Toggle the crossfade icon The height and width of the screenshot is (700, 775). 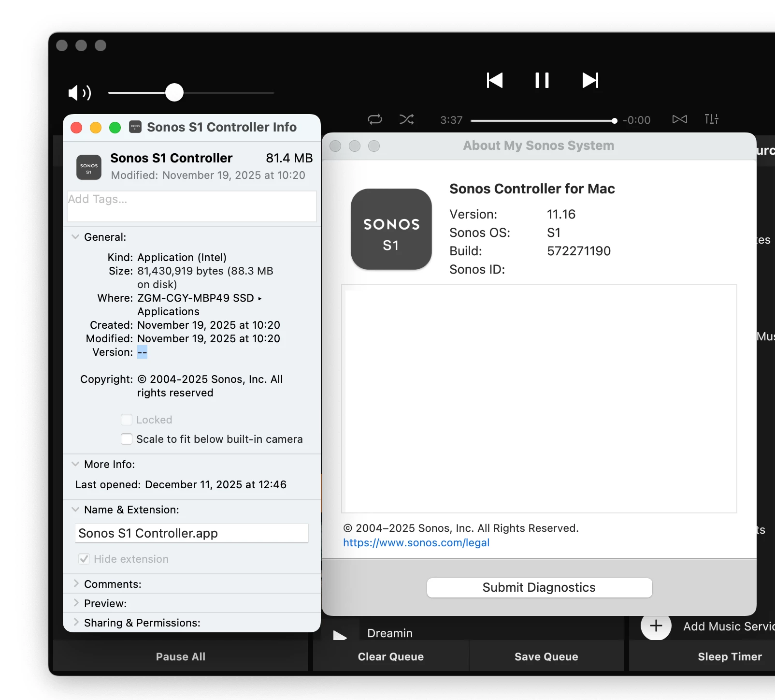tap(680, 119)
